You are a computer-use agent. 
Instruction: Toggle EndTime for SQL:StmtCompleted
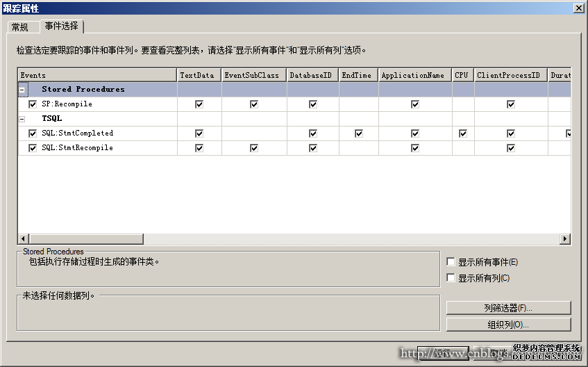point(359,133)
